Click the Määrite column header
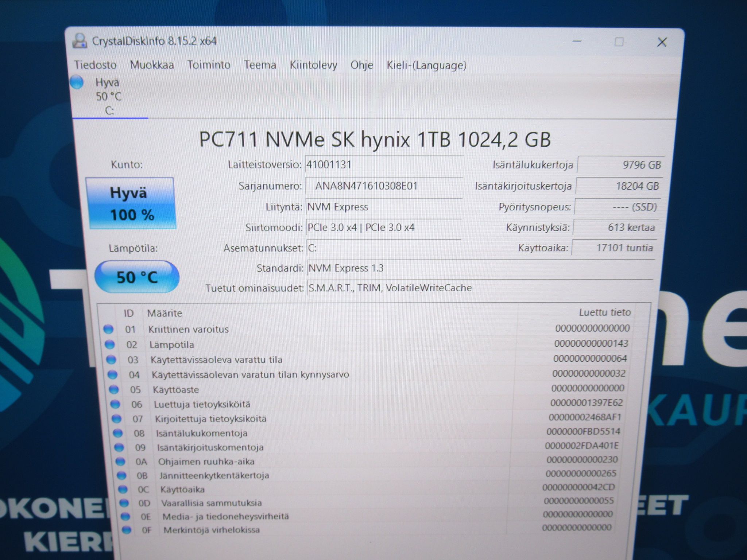Viewport: 747px width, 560px height. 165,313
